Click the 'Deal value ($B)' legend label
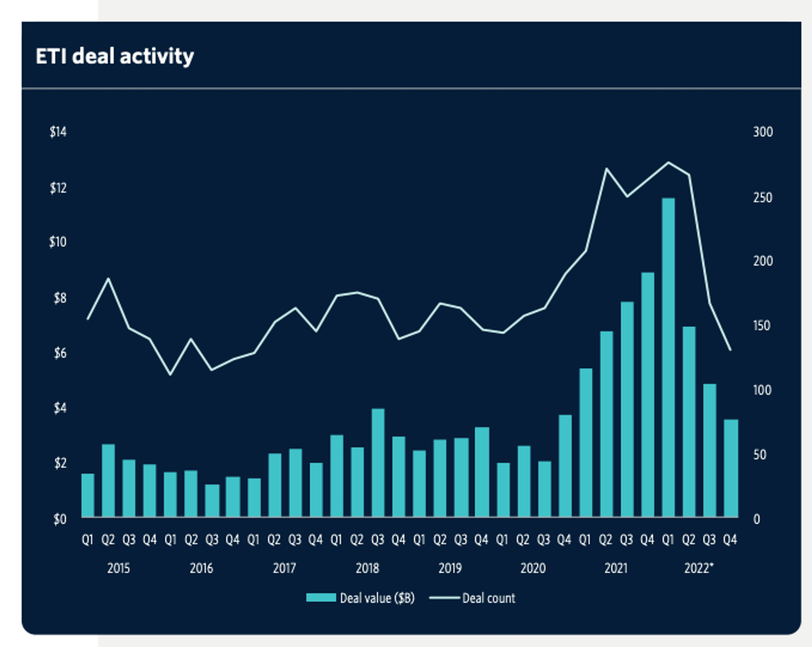Viewport: 812px width, 647px height. pyautogui.click(x=377, y=598)
